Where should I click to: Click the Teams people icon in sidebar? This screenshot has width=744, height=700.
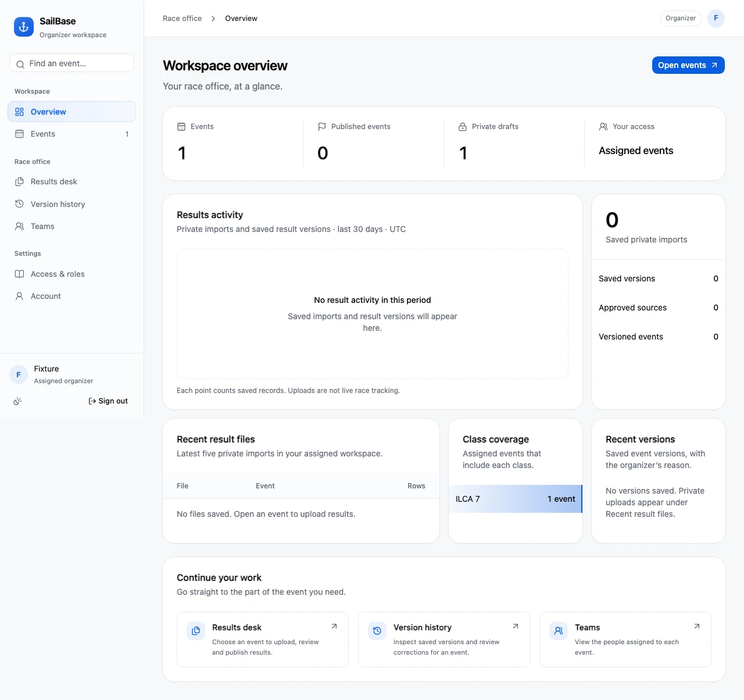(x=19, y=226)
